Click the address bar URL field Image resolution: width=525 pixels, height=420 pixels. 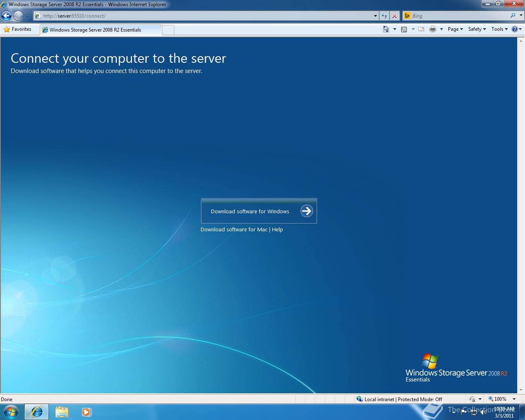pyautogui.click(x=203, y=16)
